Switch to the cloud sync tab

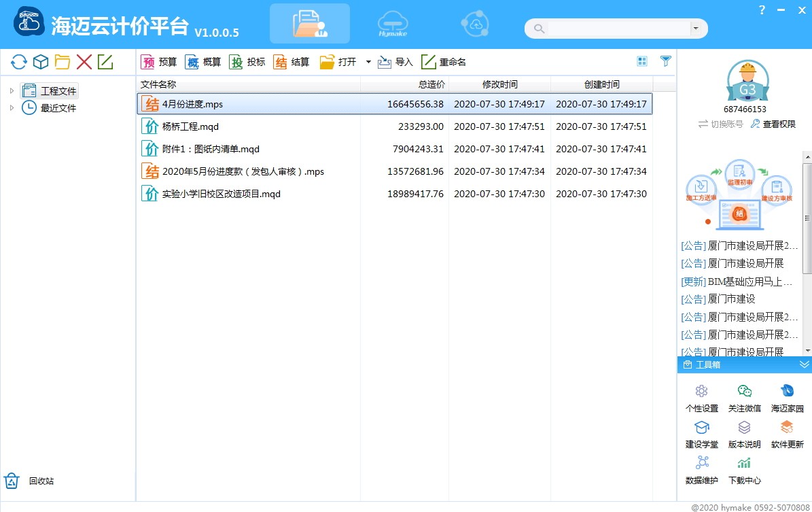475,24
